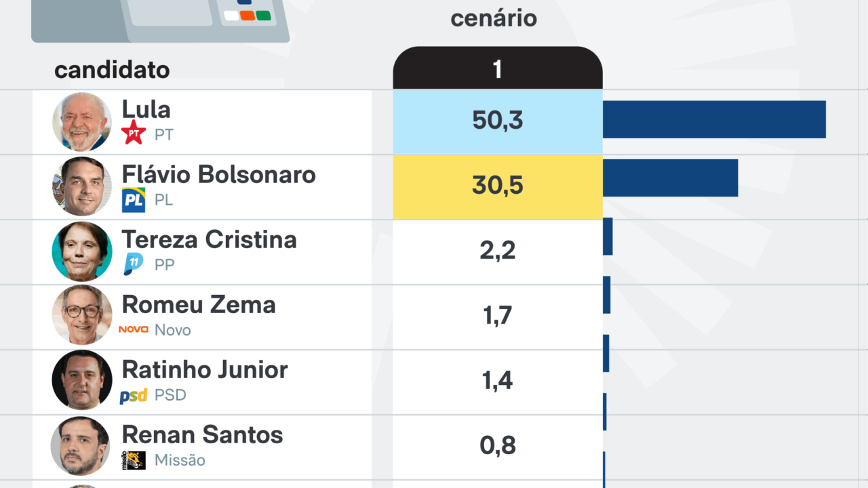This screenshot has height=488, width=868.
Task: Click the Novo party logo
Action: point(134,329)
